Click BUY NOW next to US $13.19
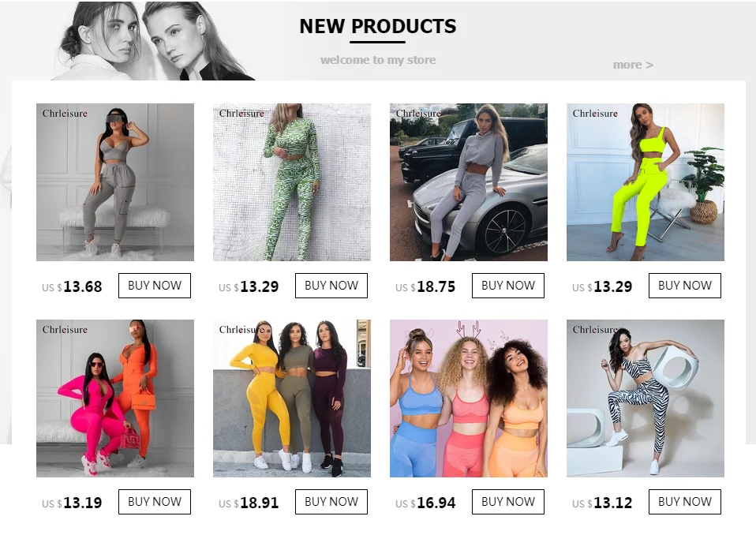Image resolution: width=756 pixels, height=550 pixels. 155,502
